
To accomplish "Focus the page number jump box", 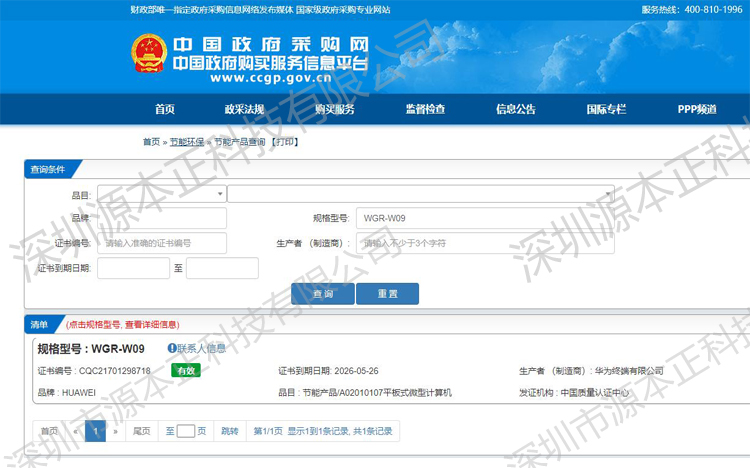I will click(186, 431).
